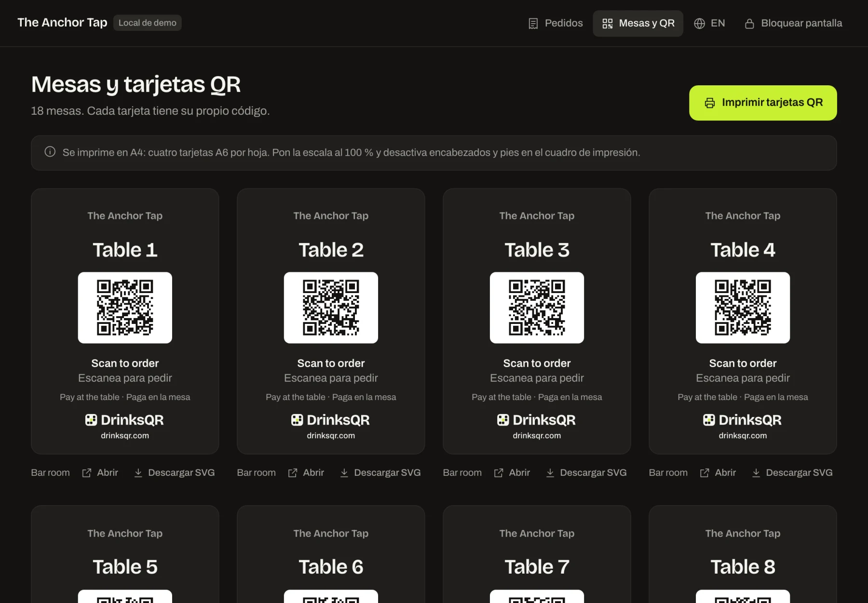
Task: Click the "18 mesas" subtitle text
Action: click(x=150, y=111)
